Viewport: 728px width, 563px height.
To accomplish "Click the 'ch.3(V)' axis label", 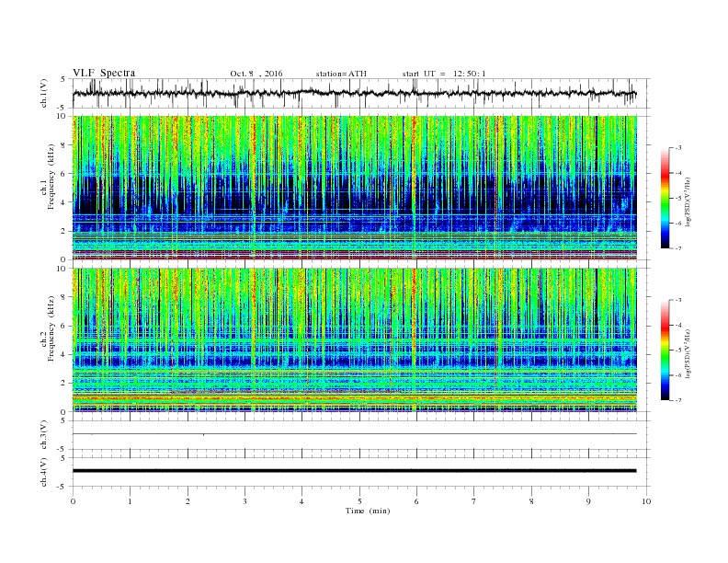I will (44, 435).
